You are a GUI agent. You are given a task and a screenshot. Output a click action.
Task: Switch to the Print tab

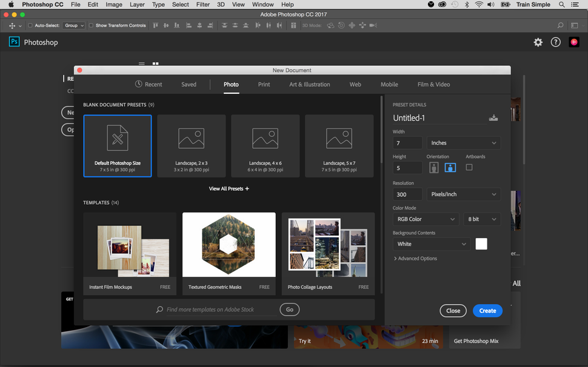tap(264, 84)
